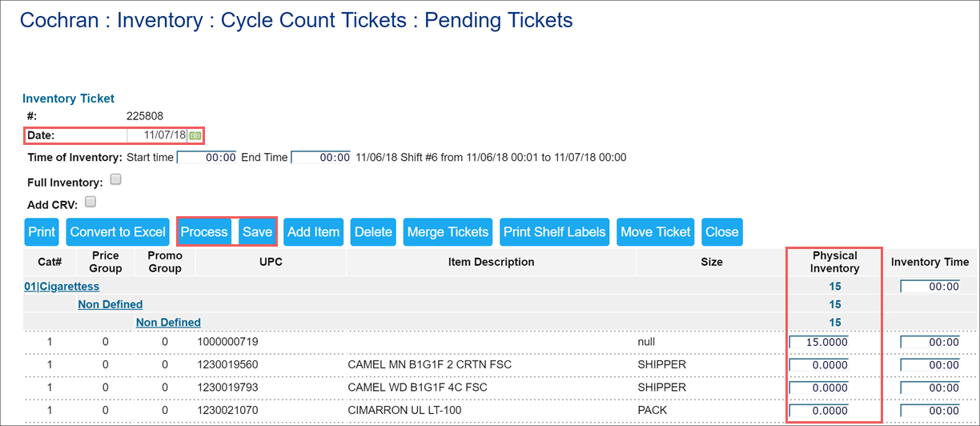The width and height of the screenshot is (980, 426).
Task: Click Convert to Excel
Action: click(118, 232)
